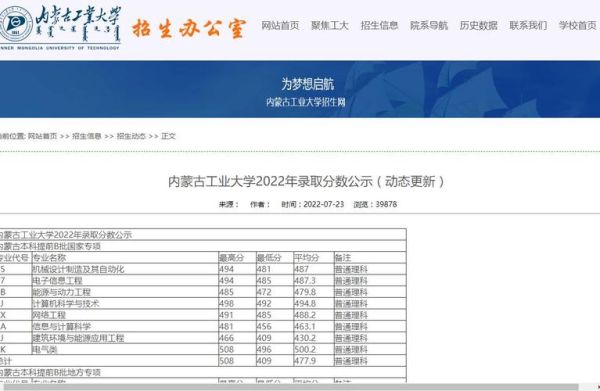The image size is (600, 391).
Task: Open the 聚焦工大 menu item
Action: click(330, 26)
